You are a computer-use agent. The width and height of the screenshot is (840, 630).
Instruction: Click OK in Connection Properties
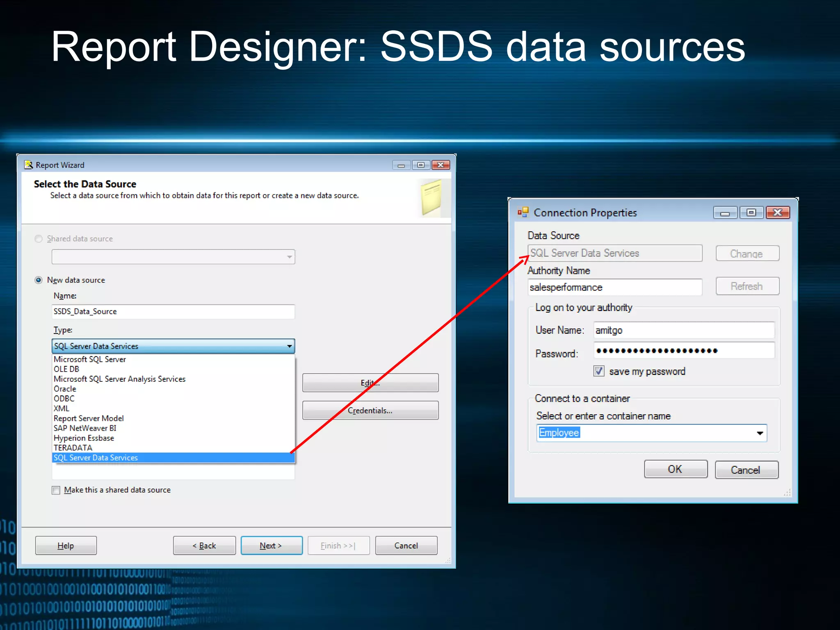tap(675, 469)
